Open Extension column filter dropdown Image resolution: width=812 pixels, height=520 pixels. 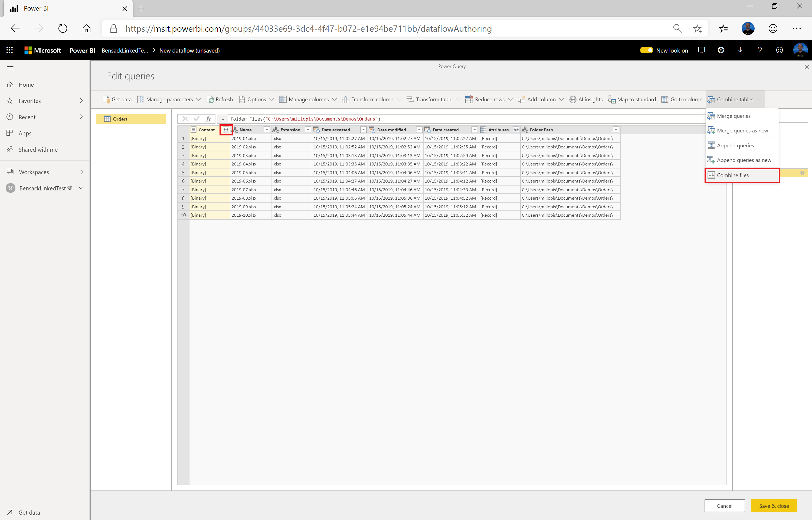pyautogui.click(x=308, y=130)
